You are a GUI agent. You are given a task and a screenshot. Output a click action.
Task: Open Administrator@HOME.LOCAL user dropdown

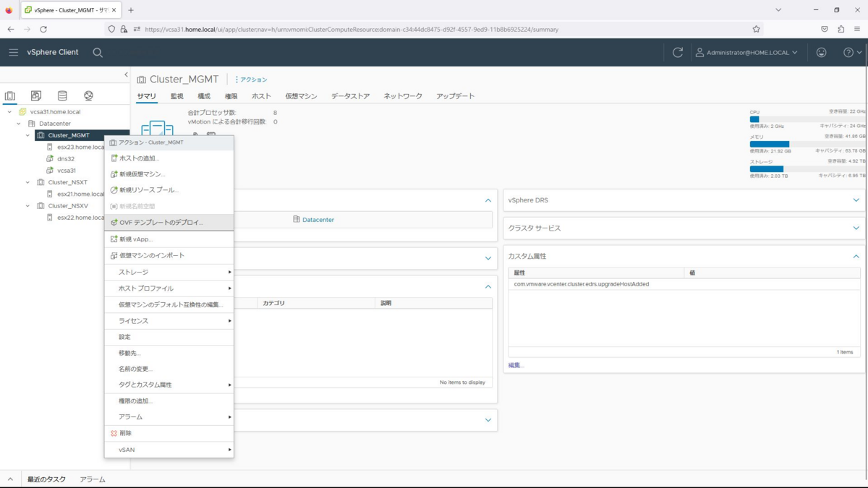tap(746, 52)
